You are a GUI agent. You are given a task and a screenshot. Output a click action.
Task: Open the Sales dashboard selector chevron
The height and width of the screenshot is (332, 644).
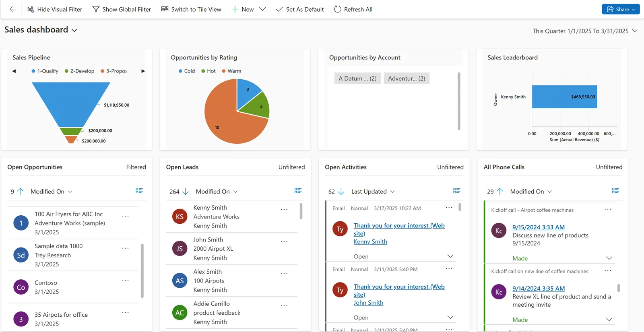74,30
